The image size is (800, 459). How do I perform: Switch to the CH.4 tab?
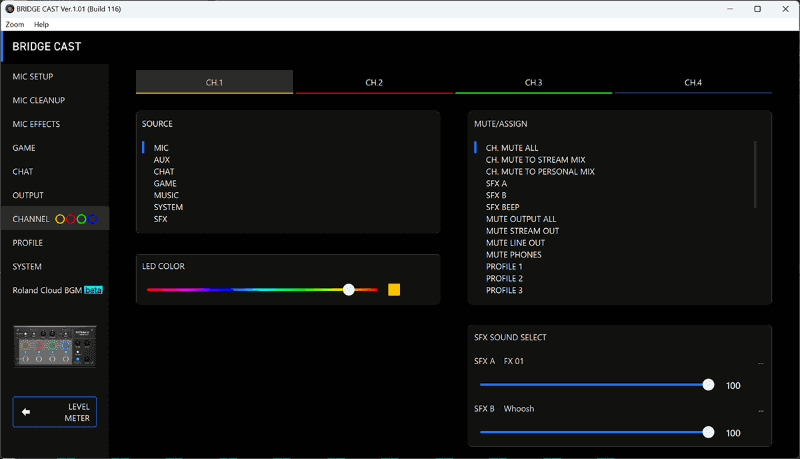click(x=693, y=82)
